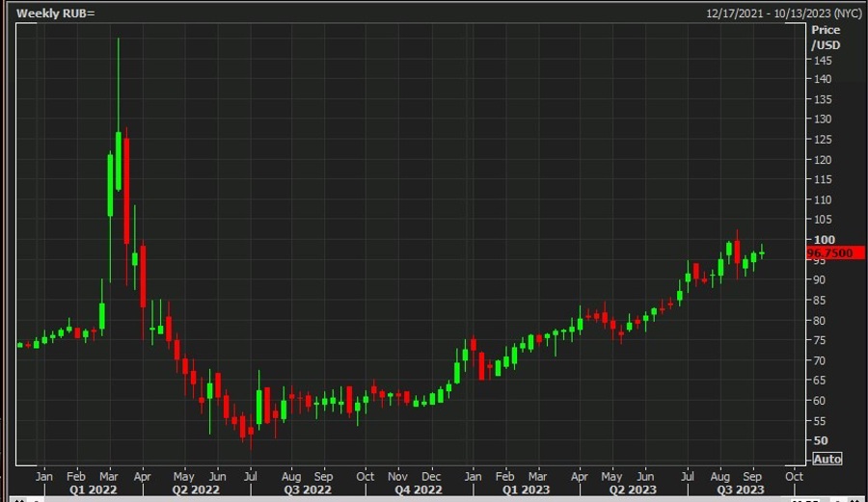Click the 55 price axis label
The height and width of the screenshot is (502, 868).
819,421
